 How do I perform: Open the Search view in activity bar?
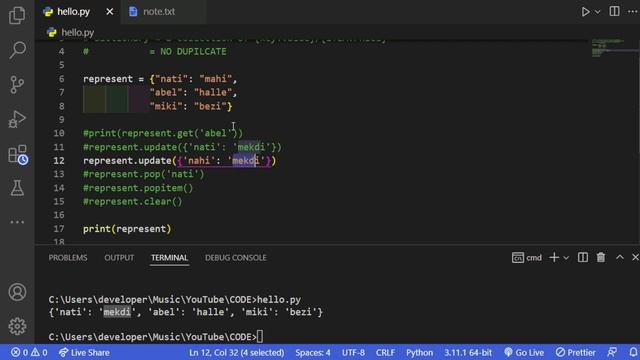tap(17, 50)
